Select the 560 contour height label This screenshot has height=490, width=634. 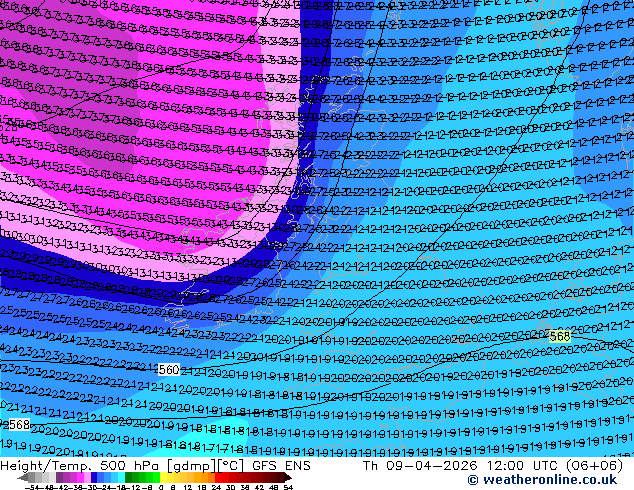point(169,370)
